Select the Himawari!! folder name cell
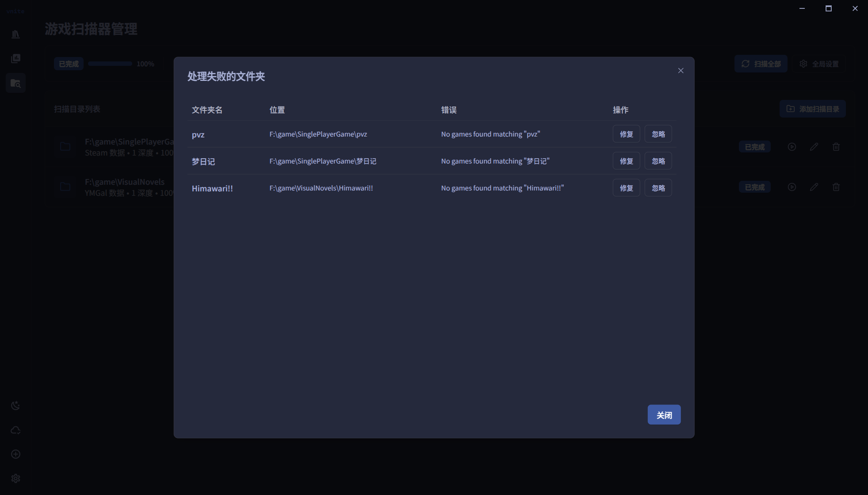The width and height of the screenshot is (868, 495). pyautogui.click(x=212, y=188)
